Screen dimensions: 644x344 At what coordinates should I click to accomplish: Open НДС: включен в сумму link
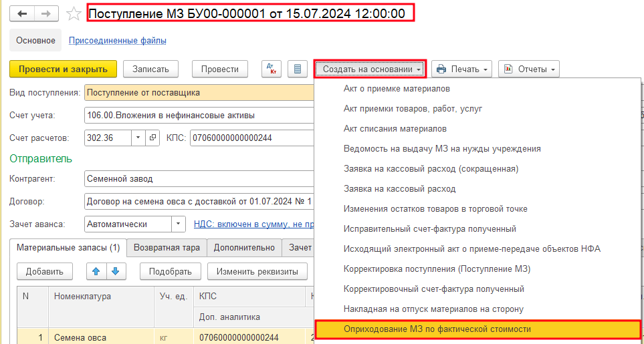point(254,224)
